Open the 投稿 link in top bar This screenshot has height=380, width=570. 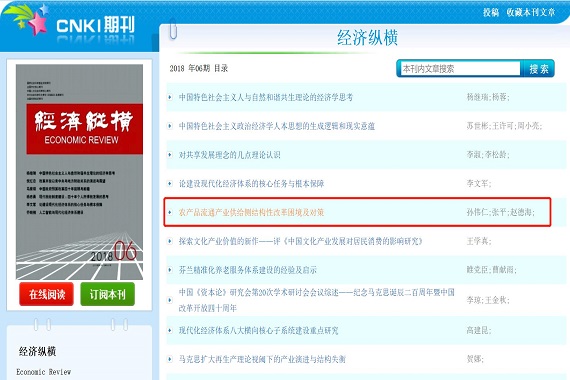(491, 12)
